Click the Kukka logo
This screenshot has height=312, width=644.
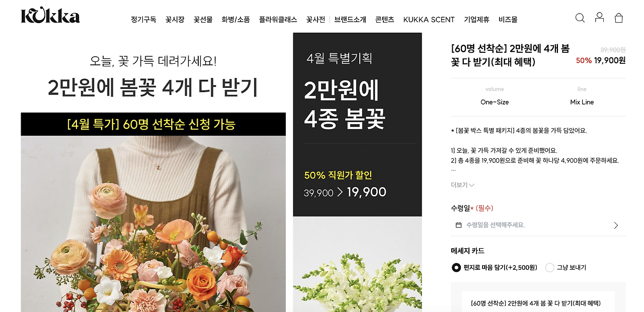click(50, 16)
